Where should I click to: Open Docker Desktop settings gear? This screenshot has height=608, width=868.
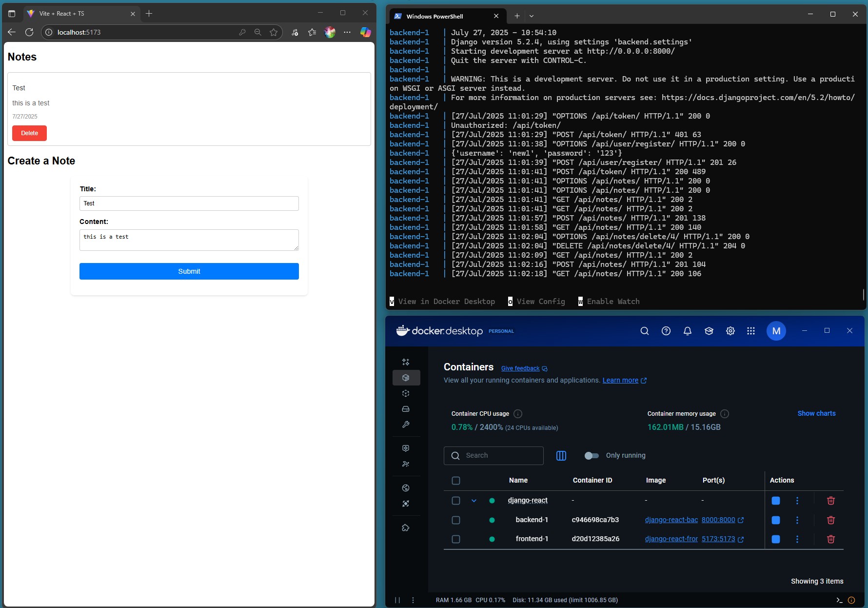[730, 331]
